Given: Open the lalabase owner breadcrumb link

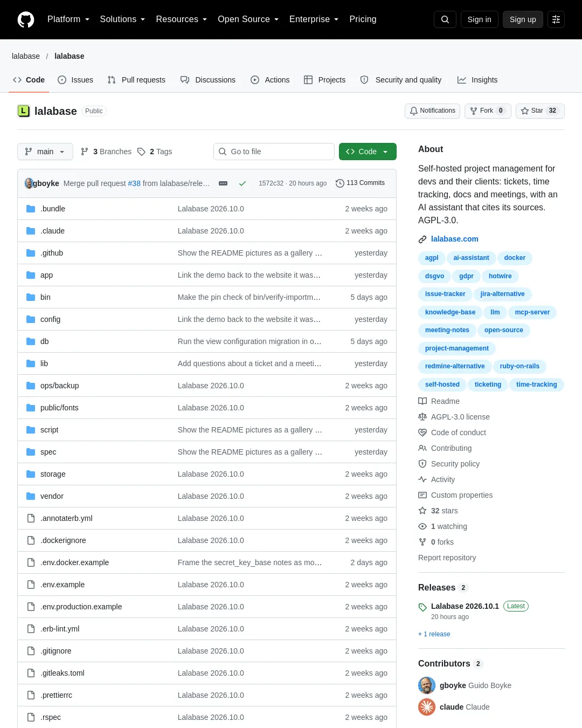Looking at the screenshot, I should click(x=26, y=56).
